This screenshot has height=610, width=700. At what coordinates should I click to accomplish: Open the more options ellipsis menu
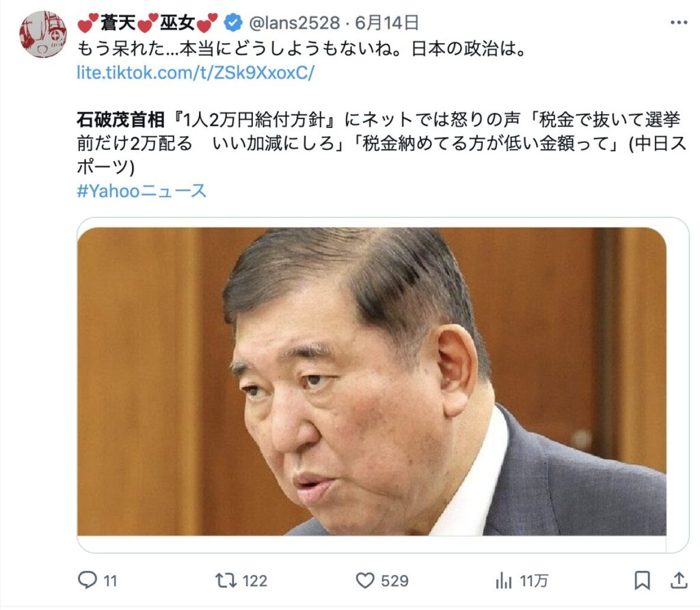coord(679,23)
